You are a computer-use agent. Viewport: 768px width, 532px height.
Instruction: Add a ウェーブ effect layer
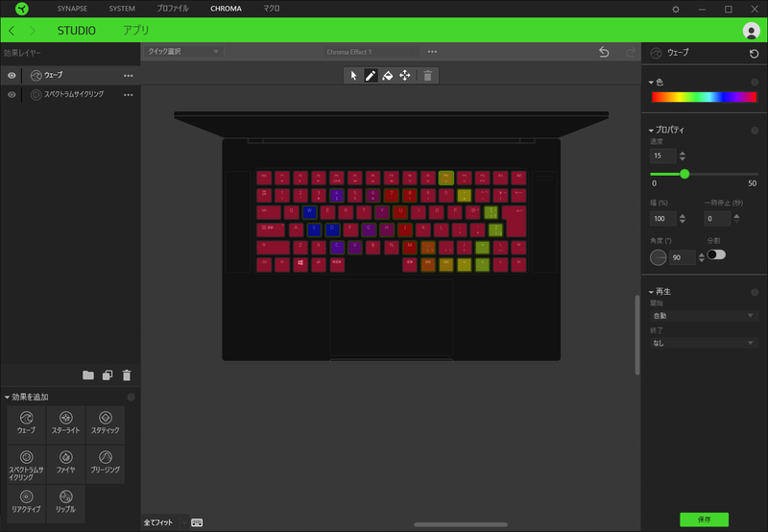(x=27, y=423)
